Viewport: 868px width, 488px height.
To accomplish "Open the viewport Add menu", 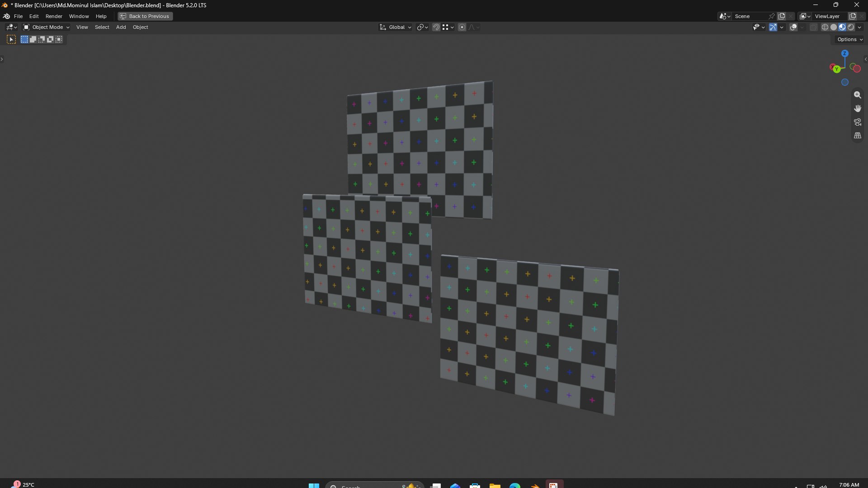I will pyautogui.click(x=121, y=27).
